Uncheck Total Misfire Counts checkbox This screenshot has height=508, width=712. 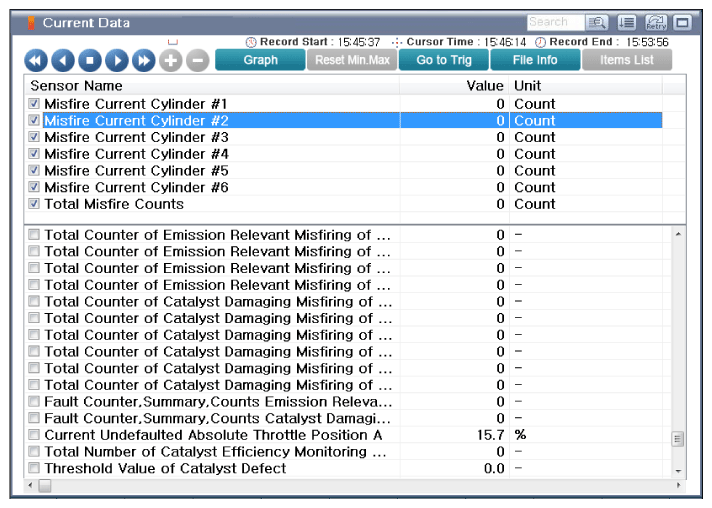(x=35, y=204)
